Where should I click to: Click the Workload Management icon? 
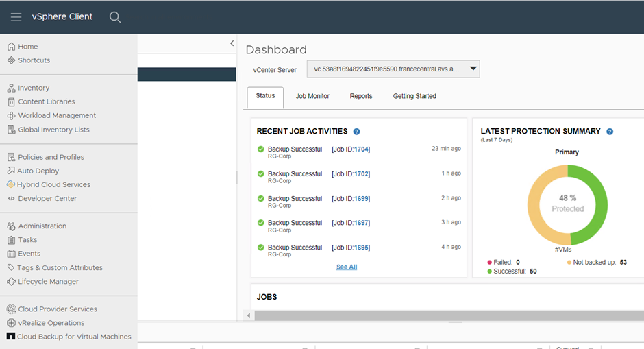tap(11, 115)
